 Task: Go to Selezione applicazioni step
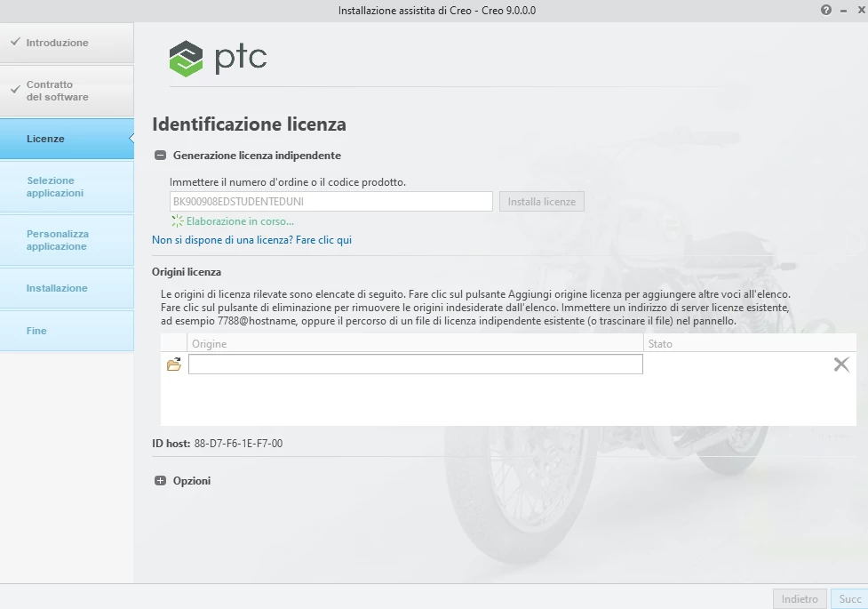coord(67,187)
